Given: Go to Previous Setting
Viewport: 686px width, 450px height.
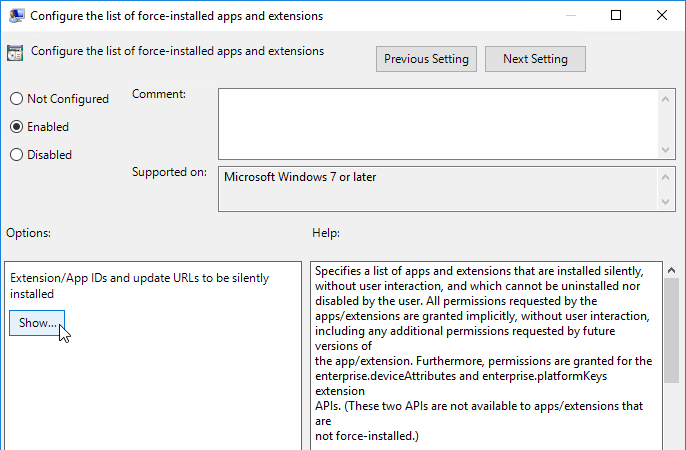Looking at the screenshot, I should [x=426, y=59].
